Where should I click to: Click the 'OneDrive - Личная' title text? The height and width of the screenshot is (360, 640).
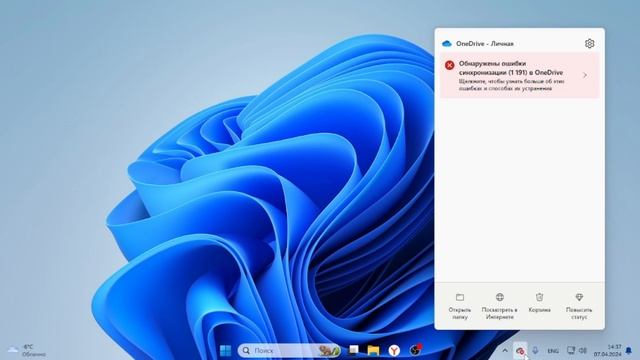coord(484,44)
